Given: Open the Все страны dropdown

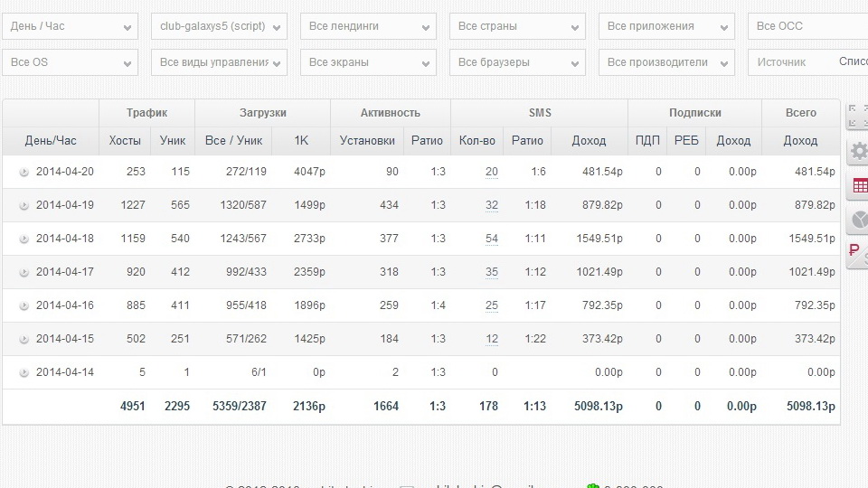Looking at the screenshot, I should (x=517, y=26).
